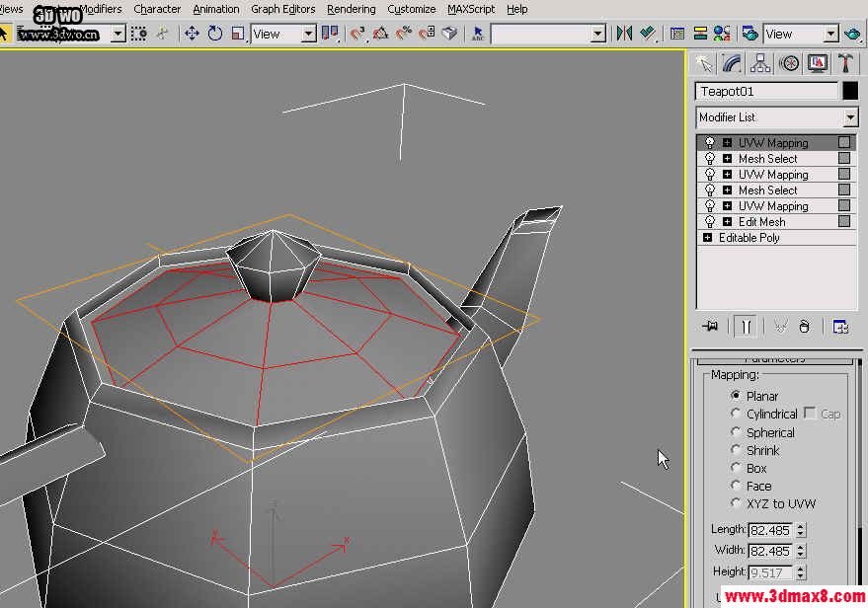Click the Pin Stack icon
This screenshot has width=868, height=608.
point(710,327)
